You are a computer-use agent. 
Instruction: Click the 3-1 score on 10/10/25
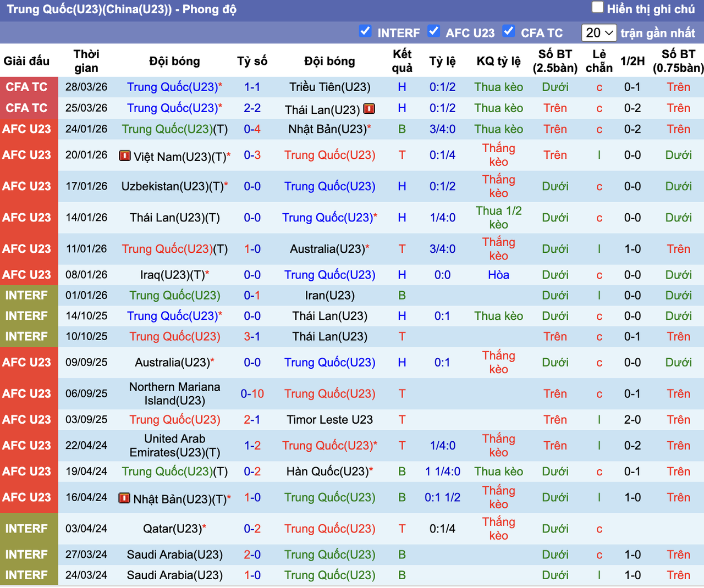coord(252,337)
